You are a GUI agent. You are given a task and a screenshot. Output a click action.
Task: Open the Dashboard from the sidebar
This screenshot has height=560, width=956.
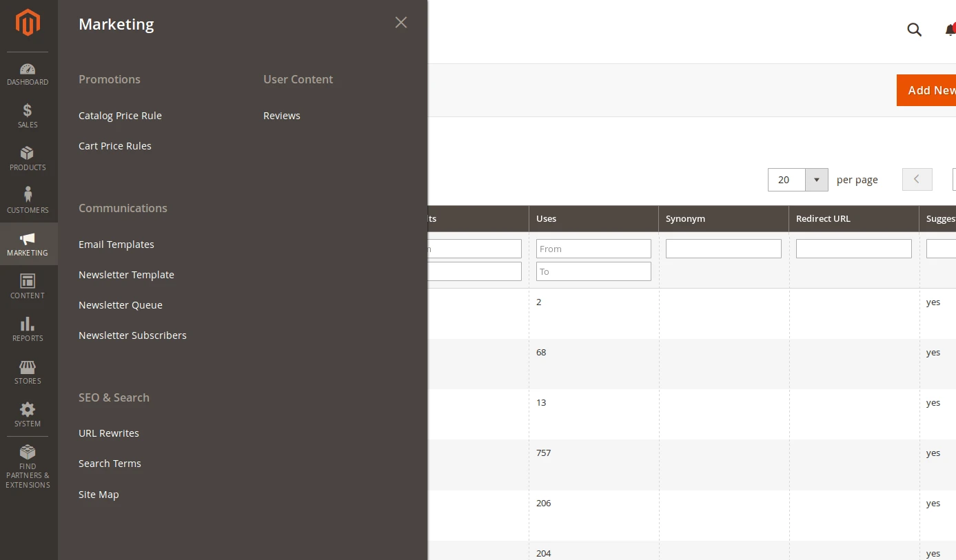[28, 72]
